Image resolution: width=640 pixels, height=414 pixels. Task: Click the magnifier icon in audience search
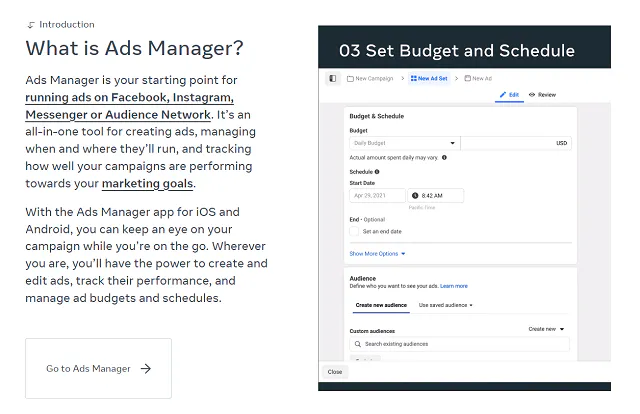tap(358, 344)
